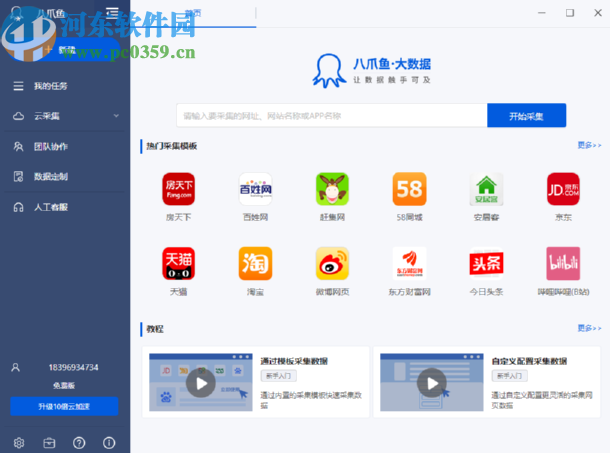Open the 安居客 template icon
This screenshot has width=610, height=453.
click(486, 189)
